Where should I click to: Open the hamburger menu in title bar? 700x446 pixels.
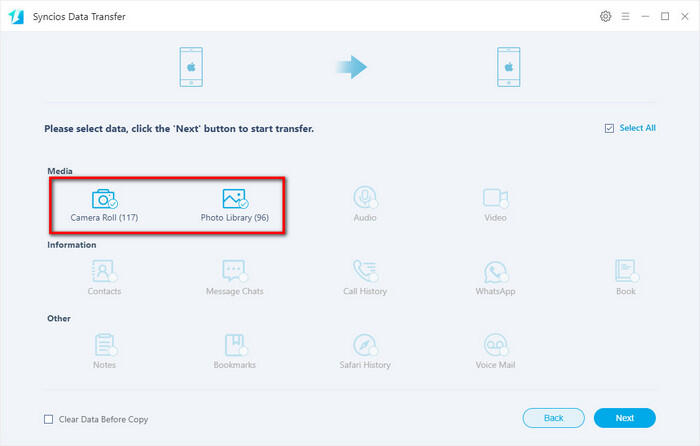coord(625,17)
